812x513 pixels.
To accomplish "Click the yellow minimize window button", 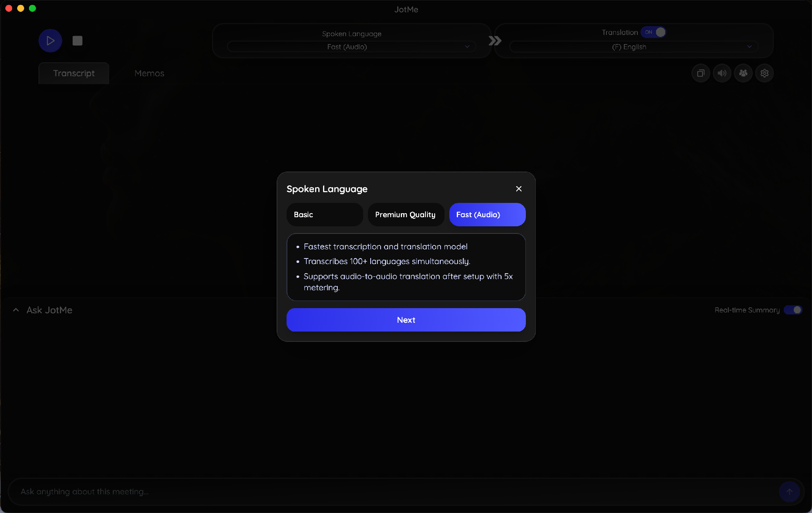I will point(21,8).
